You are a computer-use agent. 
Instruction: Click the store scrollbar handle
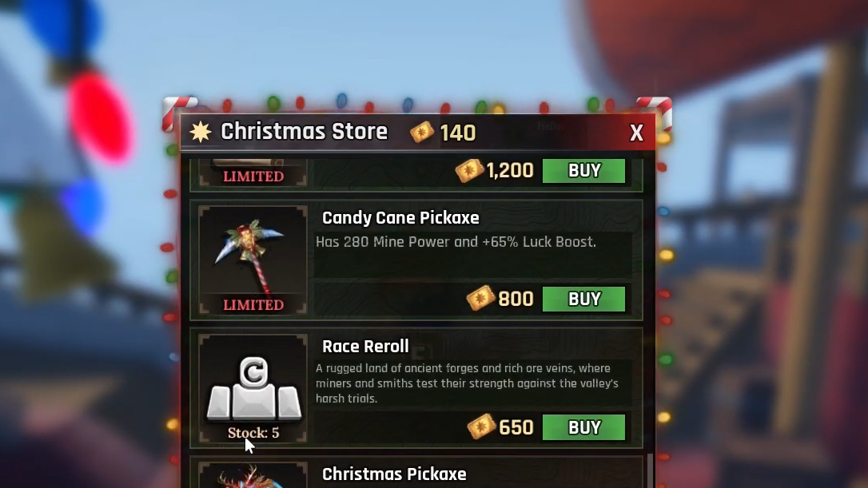click(x=650, y=471)
